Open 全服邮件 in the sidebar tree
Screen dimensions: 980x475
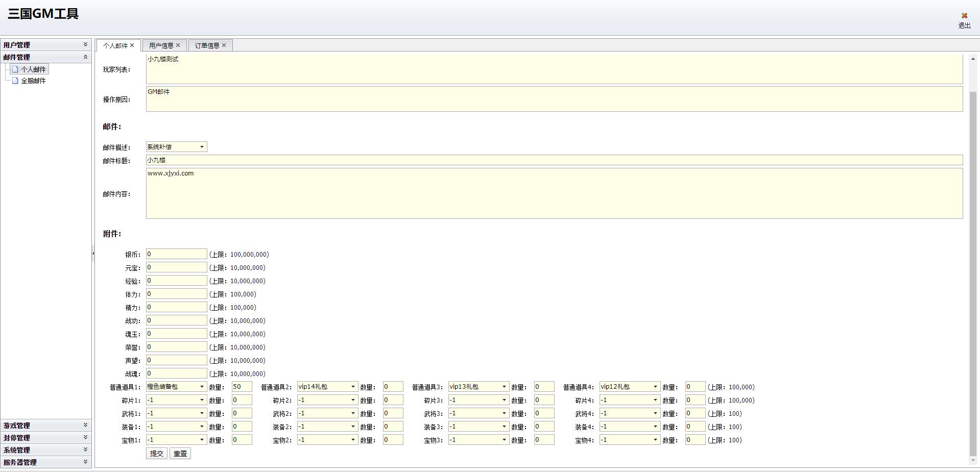click(33, 81)
